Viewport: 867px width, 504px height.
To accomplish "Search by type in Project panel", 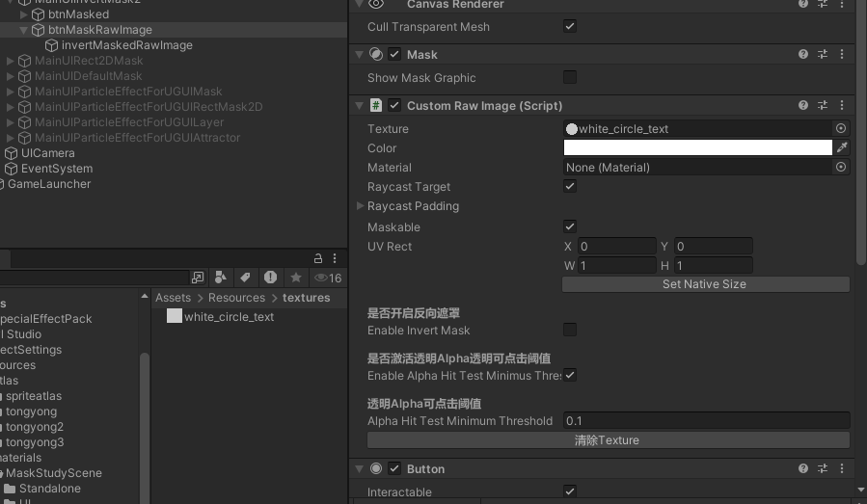I will (x=221, y=278).
